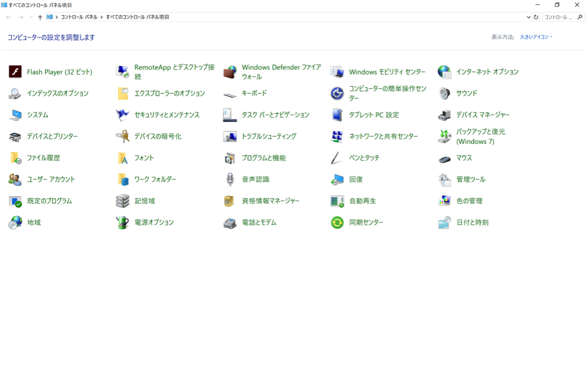
Task: Open the デバイス マネージャー icon
Action: pyautogui.click(x=444, y=115)
